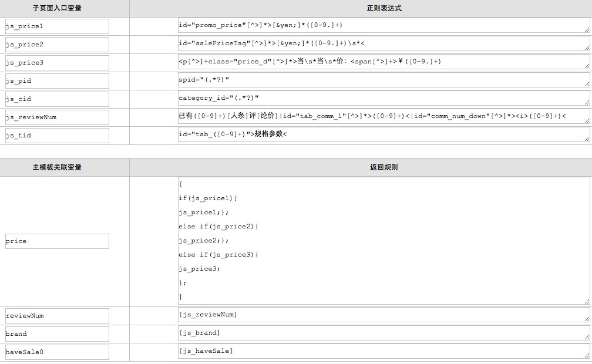Grab resize handle of price rule textarea
The height and width of the screenshot is (364, 592).
click(586, 301)
